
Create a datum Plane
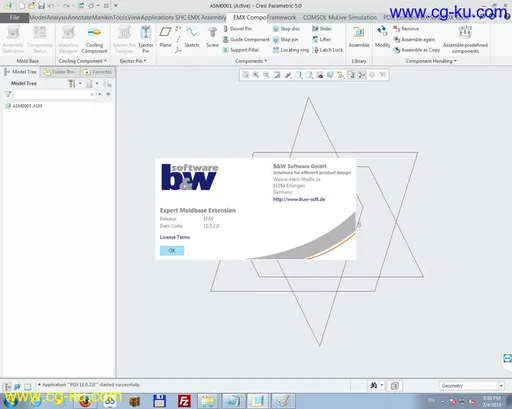(165, 37)
